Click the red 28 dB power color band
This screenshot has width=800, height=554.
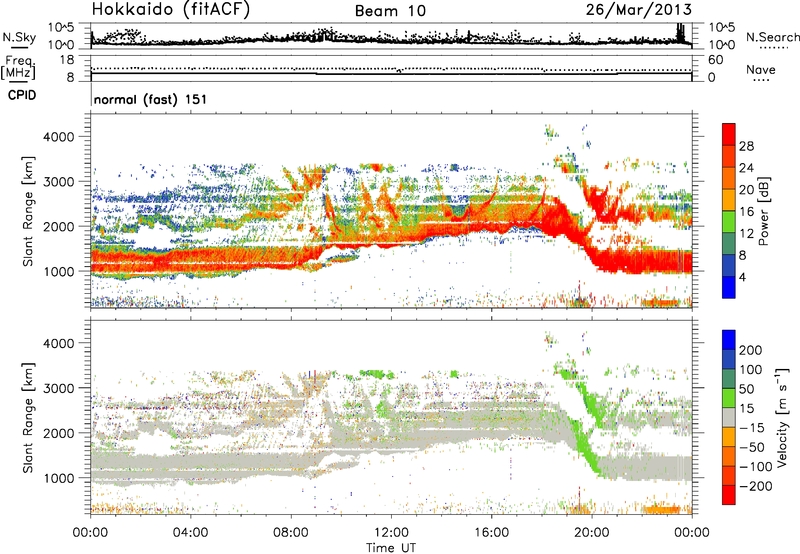pos(729,134)
